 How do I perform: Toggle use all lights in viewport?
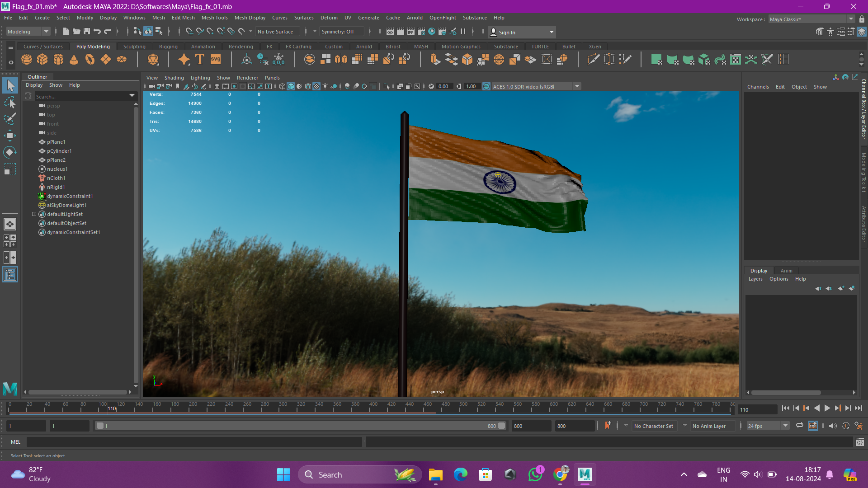click(325, 86)
